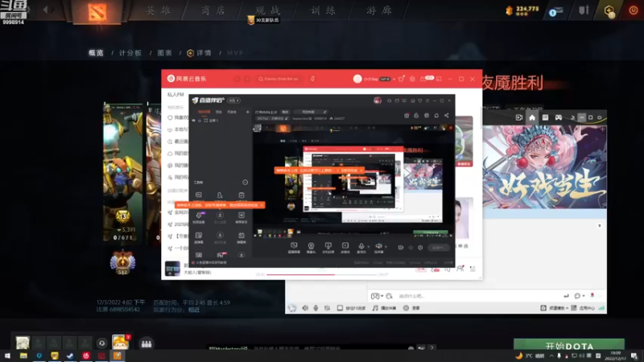Switch to the 概览 overview sub-tab
The height and width of the screenshot is (362, 644).
click(96, 53)
